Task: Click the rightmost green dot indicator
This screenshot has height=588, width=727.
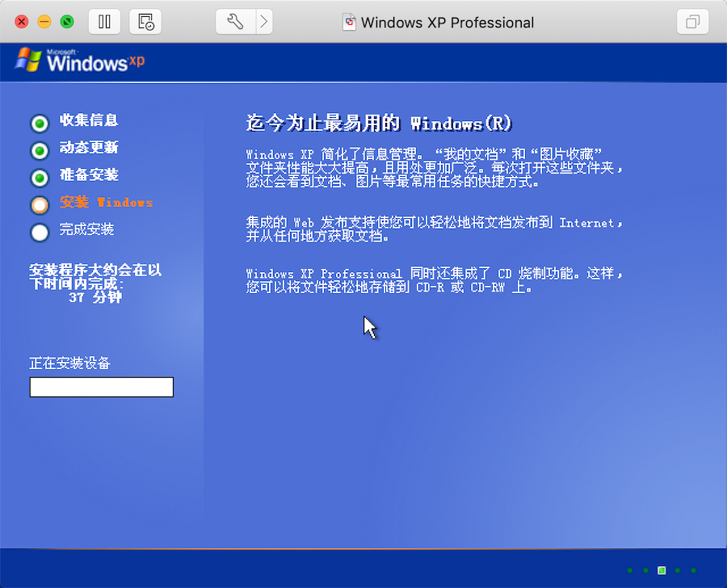Action: [x=694, y=569]
